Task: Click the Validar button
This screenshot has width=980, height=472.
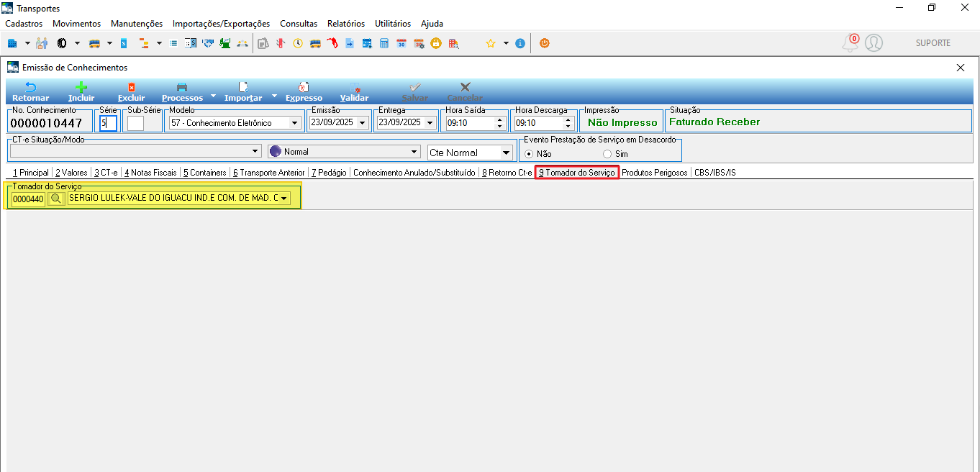Action: pyautogui.click(x=354, y=91)
